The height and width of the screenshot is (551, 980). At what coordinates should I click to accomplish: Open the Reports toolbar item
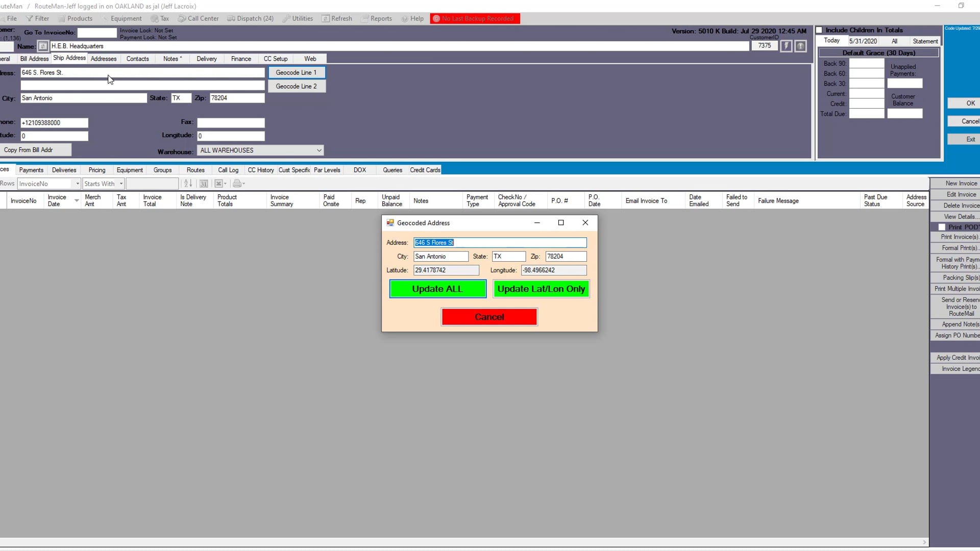377,18
